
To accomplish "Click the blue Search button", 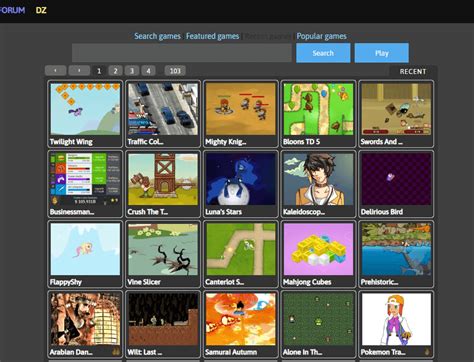I will [x=323, y=53].
